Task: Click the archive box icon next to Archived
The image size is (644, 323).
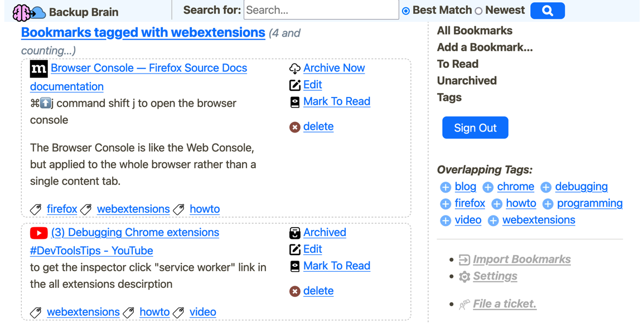Action: [295, 233]
